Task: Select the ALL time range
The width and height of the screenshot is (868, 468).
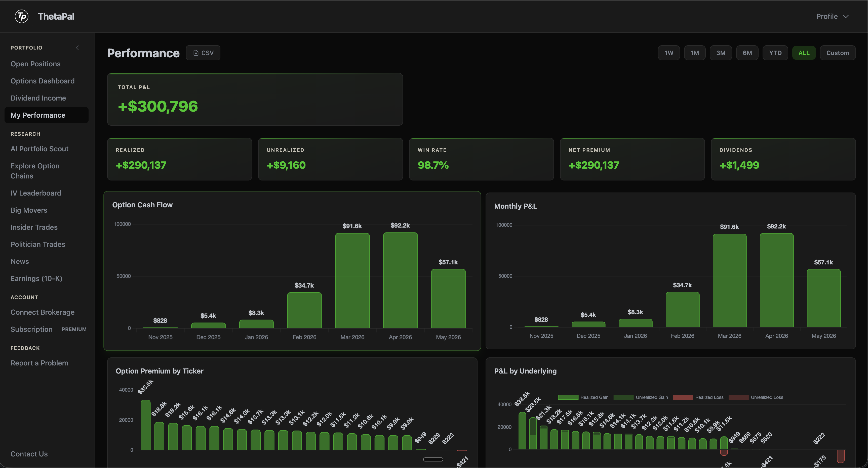Action: (804, 53)
